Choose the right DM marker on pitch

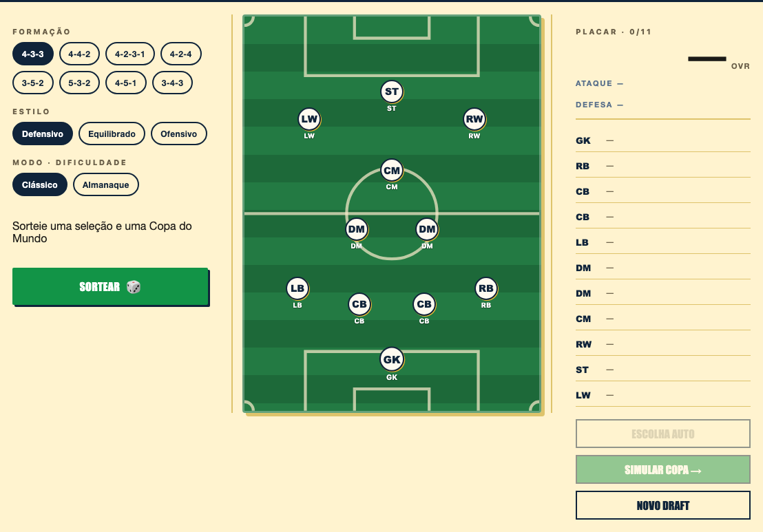pos(427,230)
